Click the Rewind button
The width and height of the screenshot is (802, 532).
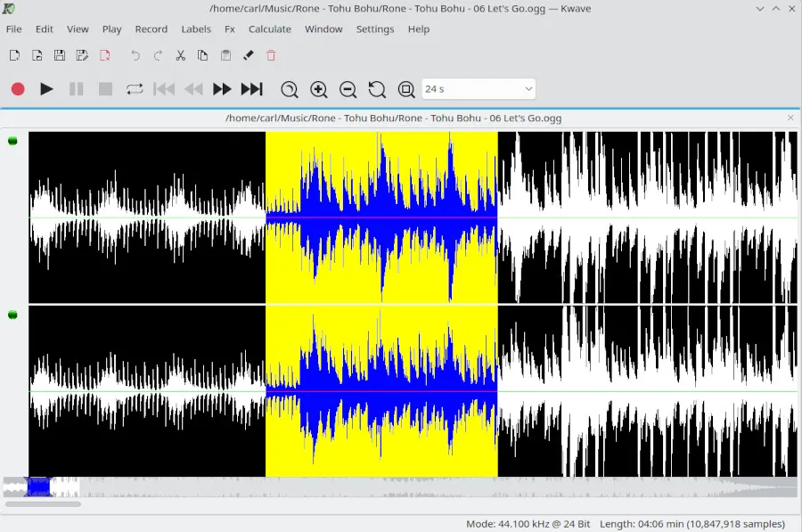193,89
